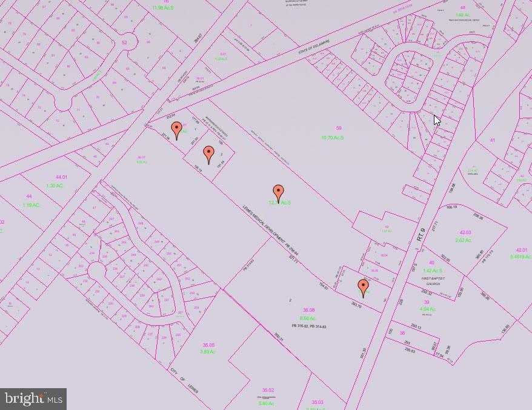Click the pin on the 12.7 Ac.S parcel

click(278, 193)
